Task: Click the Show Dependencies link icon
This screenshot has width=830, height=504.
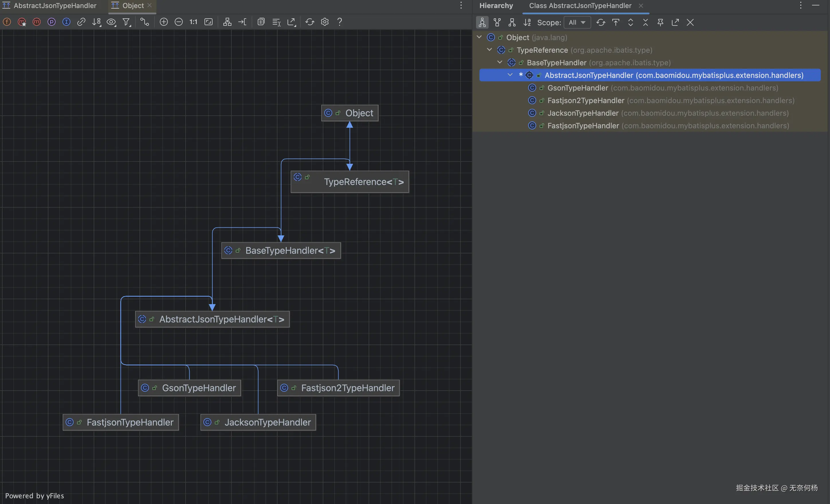Action: coord(81,22)
